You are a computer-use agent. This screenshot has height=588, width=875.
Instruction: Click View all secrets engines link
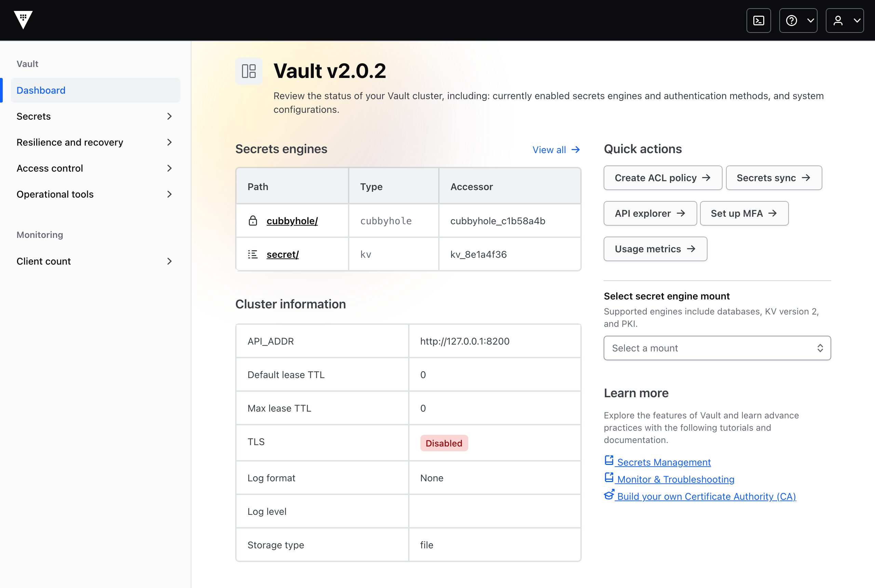click(556, 150)
